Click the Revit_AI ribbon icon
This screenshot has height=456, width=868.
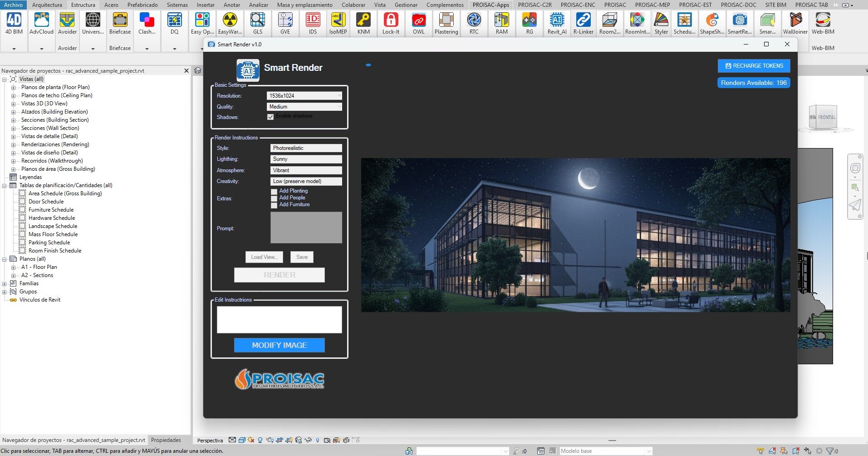[x=557, y=23]
